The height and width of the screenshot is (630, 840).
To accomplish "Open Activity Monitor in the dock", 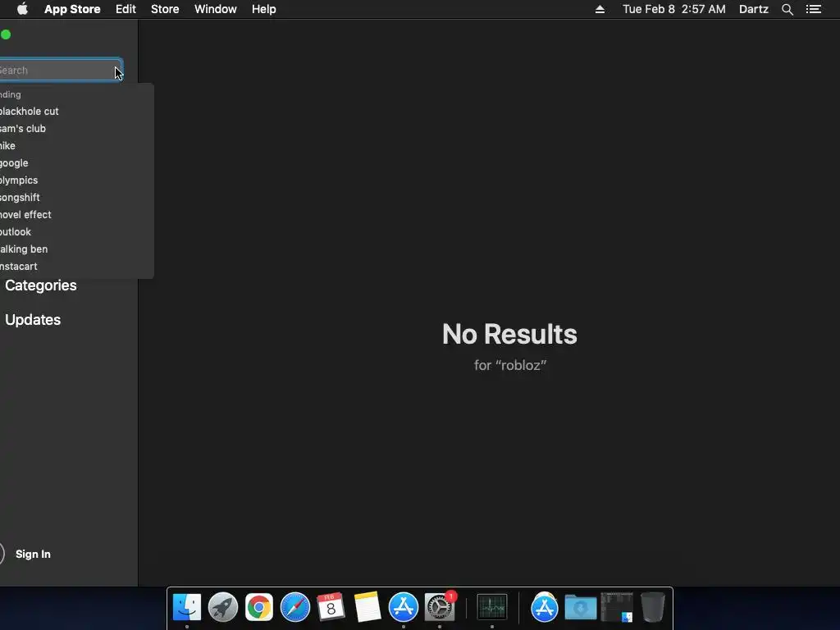I will point(492,607).
